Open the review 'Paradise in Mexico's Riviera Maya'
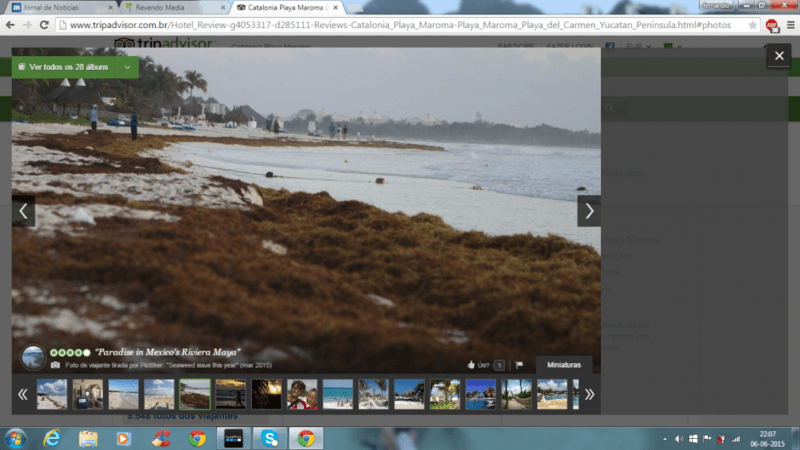Image resolution: width=800 pixels, height=450 pixels. tap(168, 352)
